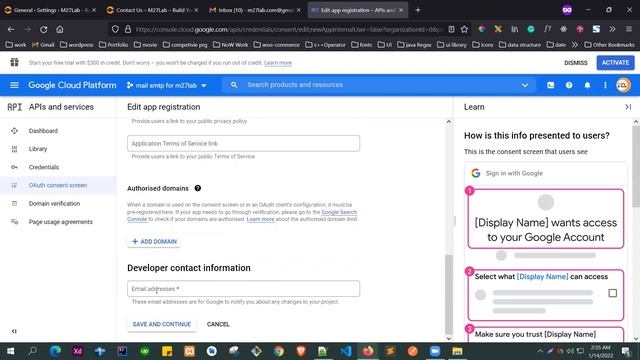
Task: Open the Learn more link in trial banner
Action: 278,63
